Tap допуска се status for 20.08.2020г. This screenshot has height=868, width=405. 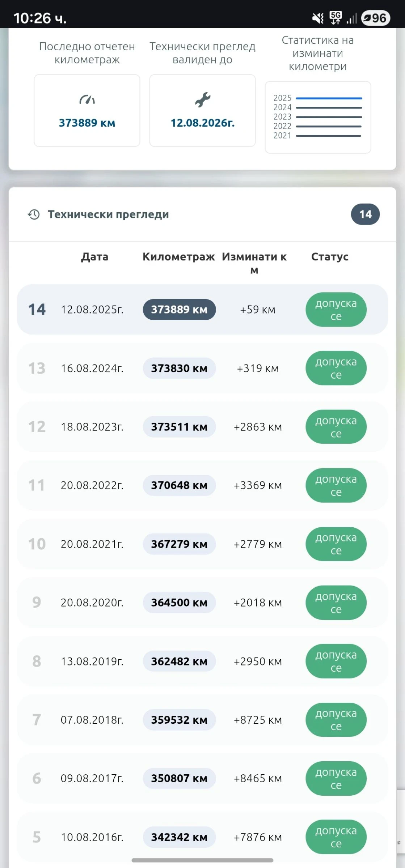336,603
